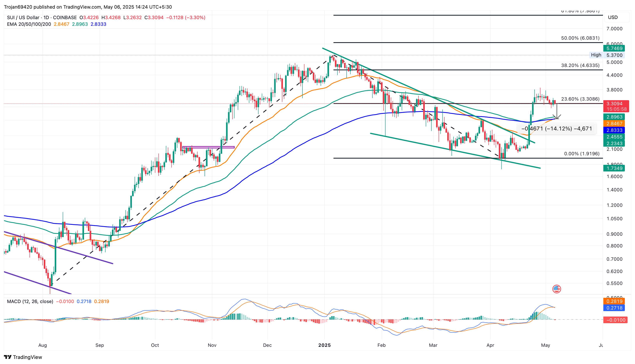Click the green price tag 1.7349
Viewport: 635px width, 364px height.
[614, 168]
